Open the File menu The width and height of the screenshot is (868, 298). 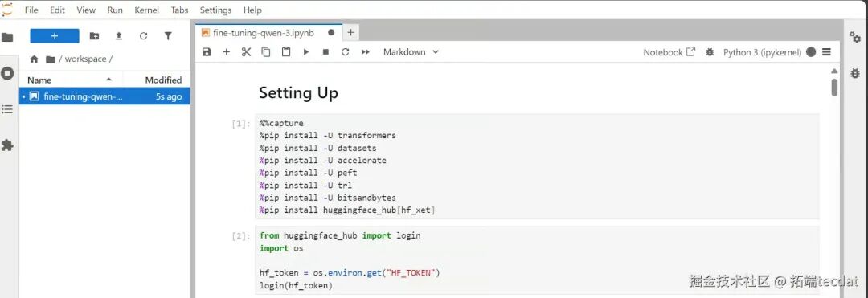[31, 10]
